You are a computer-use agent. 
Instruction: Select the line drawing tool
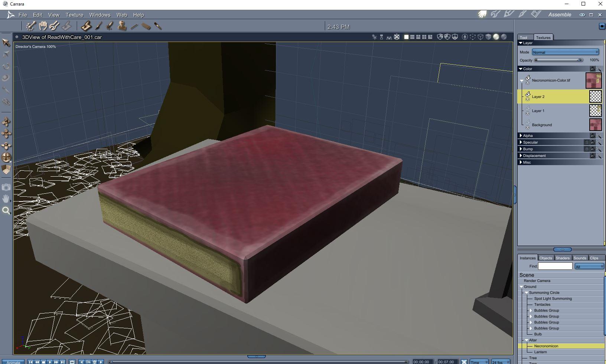(134, 26)
